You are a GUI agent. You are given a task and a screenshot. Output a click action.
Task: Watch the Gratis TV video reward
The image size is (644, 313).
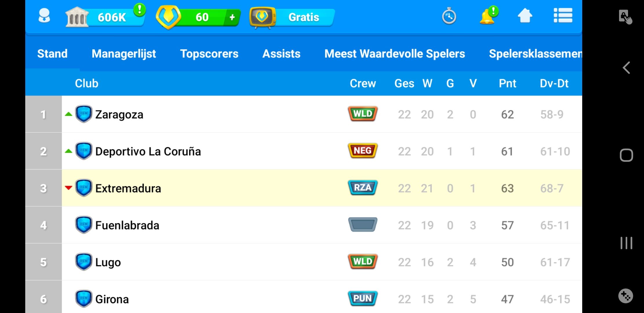click(x=292, y=17)
